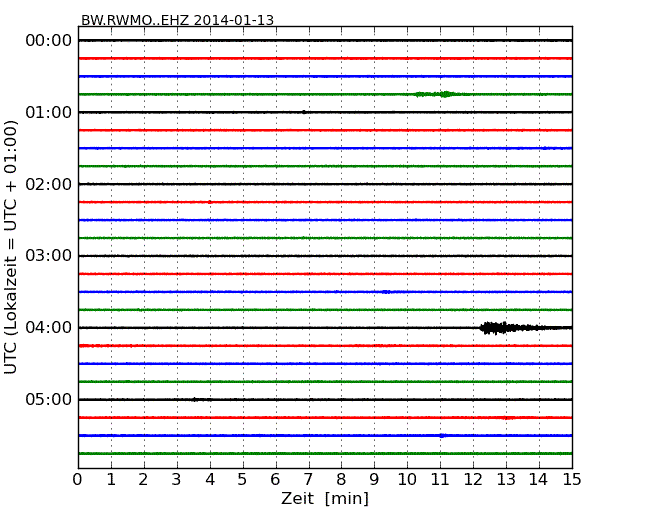Click x-axis tick label 5

click(242, 480)
